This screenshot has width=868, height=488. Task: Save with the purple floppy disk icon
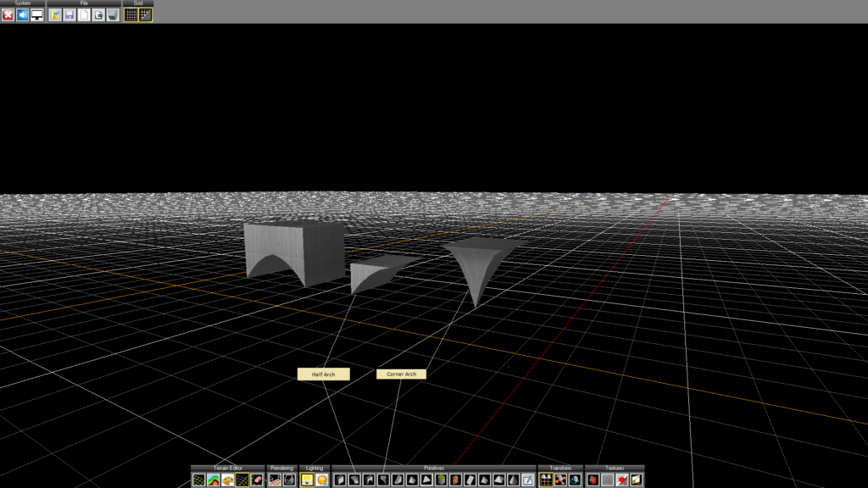pos(70,15)
